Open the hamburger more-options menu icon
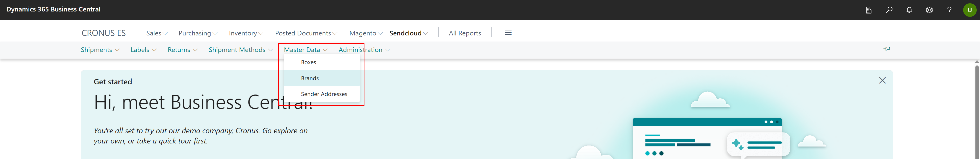Screen dimensions: 980x159 click(508, 33)
